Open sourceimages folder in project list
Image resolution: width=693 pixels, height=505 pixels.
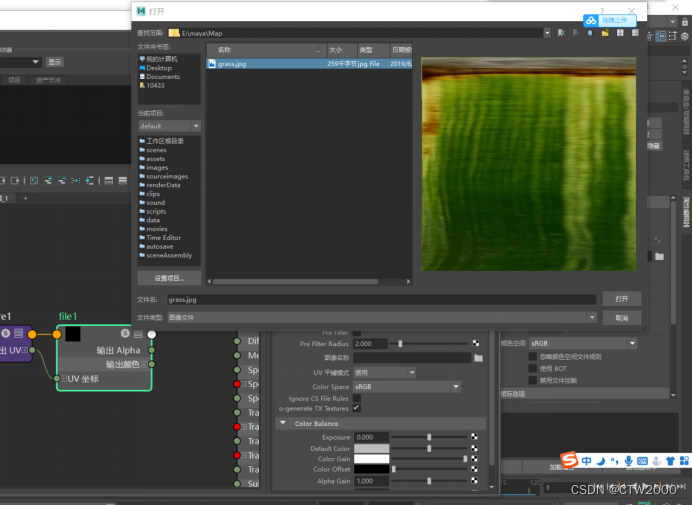click(164, 176)
